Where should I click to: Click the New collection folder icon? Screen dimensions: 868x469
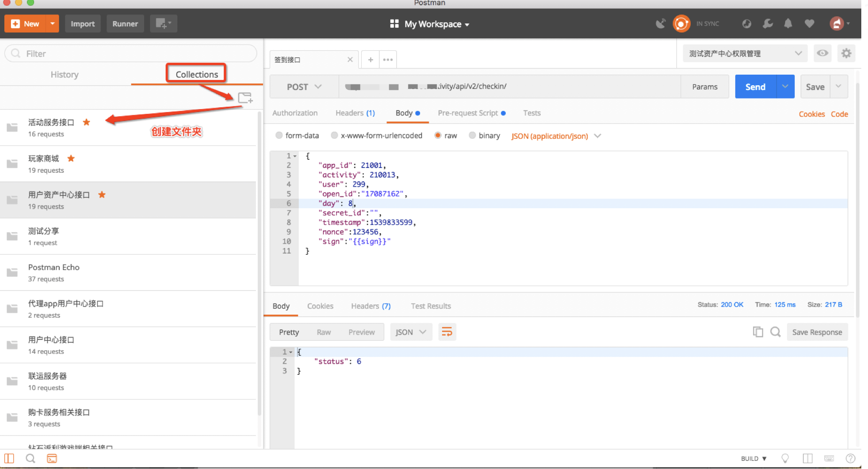click(245, 98)
